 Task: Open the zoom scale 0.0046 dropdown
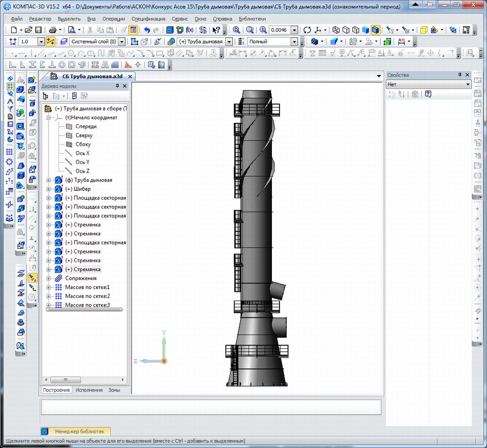click(x=294, y=30)
